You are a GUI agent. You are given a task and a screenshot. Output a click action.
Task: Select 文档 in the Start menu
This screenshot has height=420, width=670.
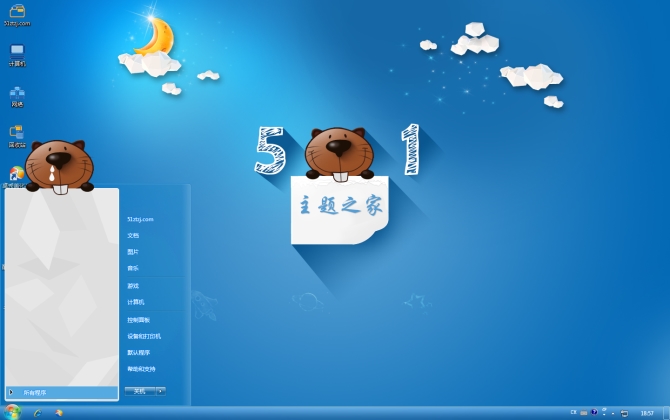coord(133,235)
